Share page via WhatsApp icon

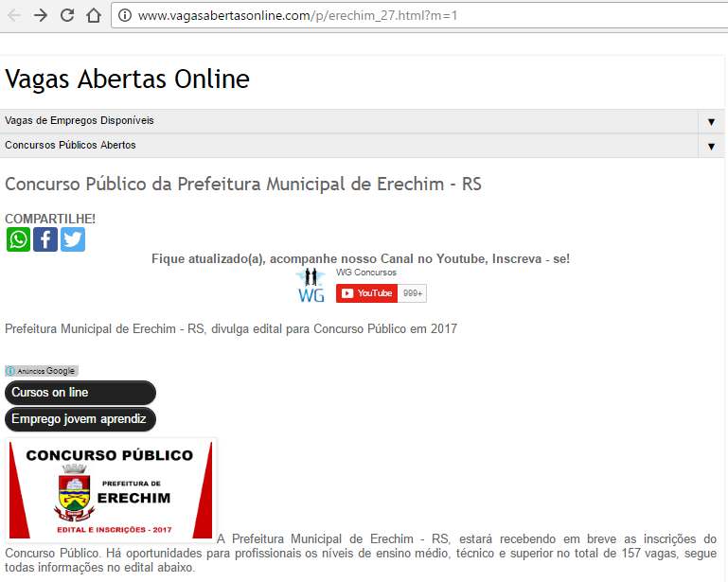(18, 239)
